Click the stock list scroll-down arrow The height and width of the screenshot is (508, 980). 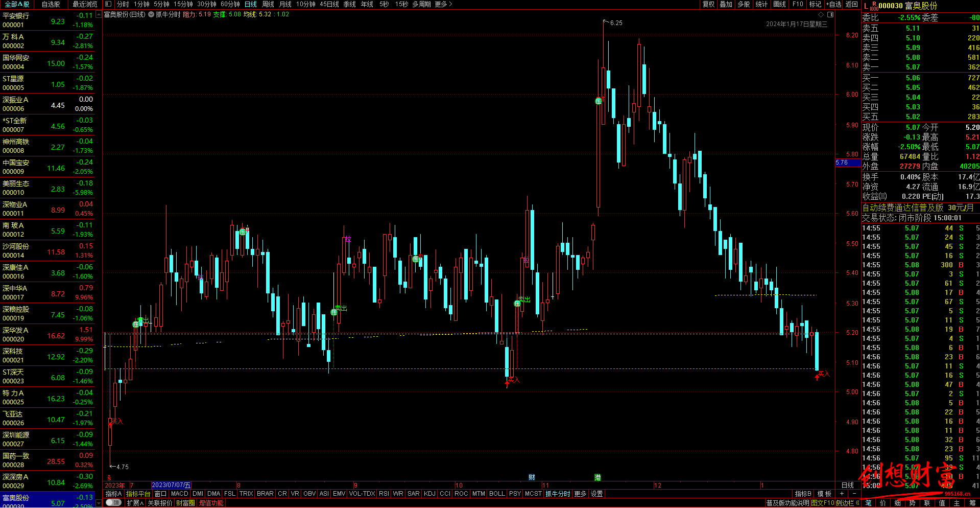(99, 503)
